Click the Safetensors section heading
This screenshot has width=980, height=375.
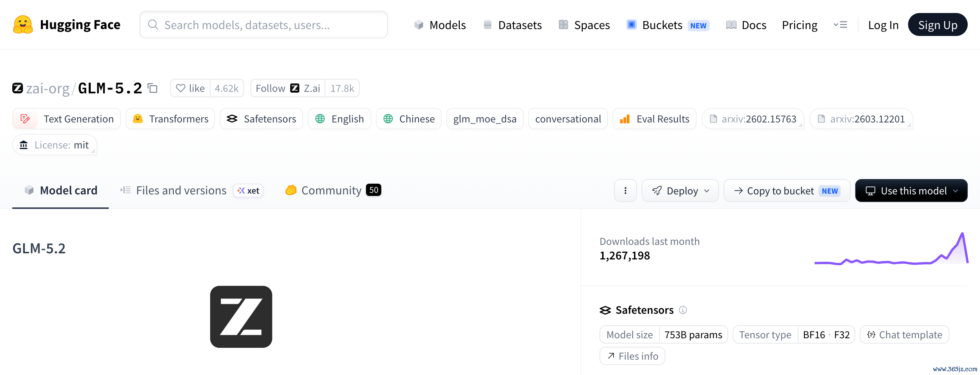tap(645, 310)
